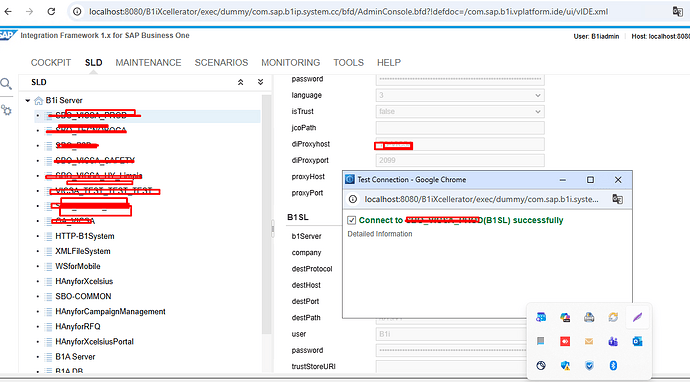Click the B1SL password field

451,350
